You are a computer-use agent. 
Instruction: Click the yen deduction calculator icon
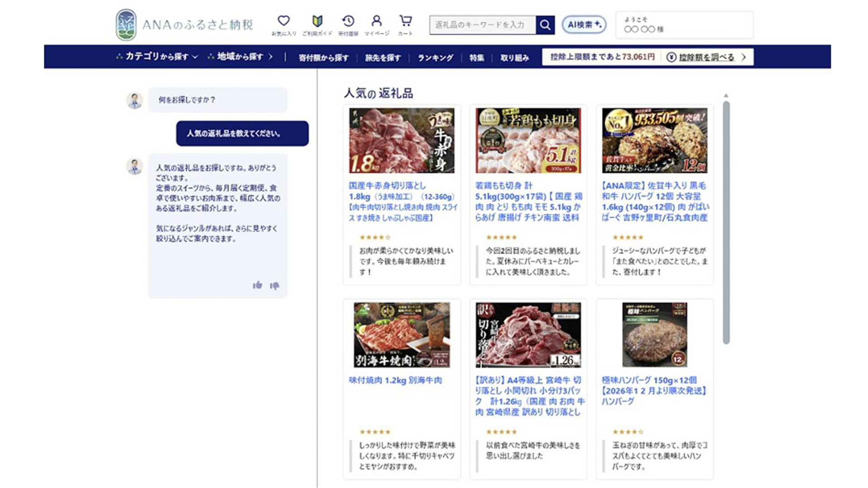point(671,57)
